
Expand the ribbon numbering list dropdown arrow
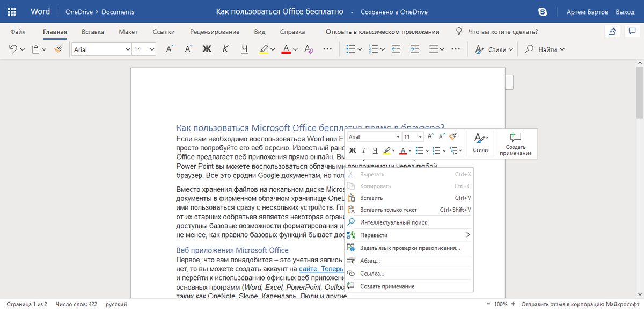(x=382, y=49)
